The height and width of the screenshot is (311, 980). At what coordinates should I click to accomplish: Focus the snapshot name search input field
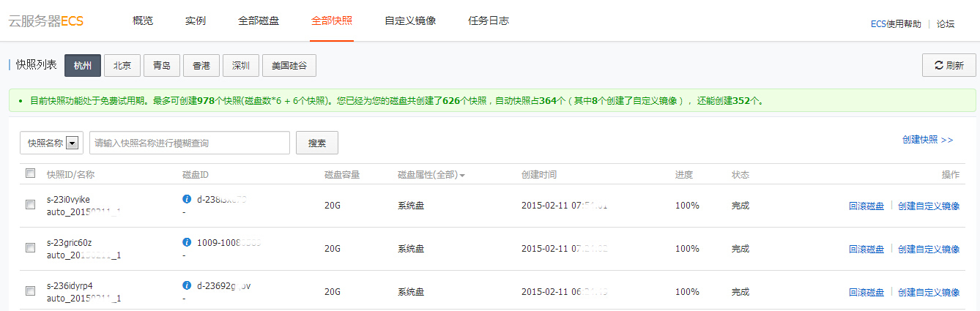coord(189,143)
